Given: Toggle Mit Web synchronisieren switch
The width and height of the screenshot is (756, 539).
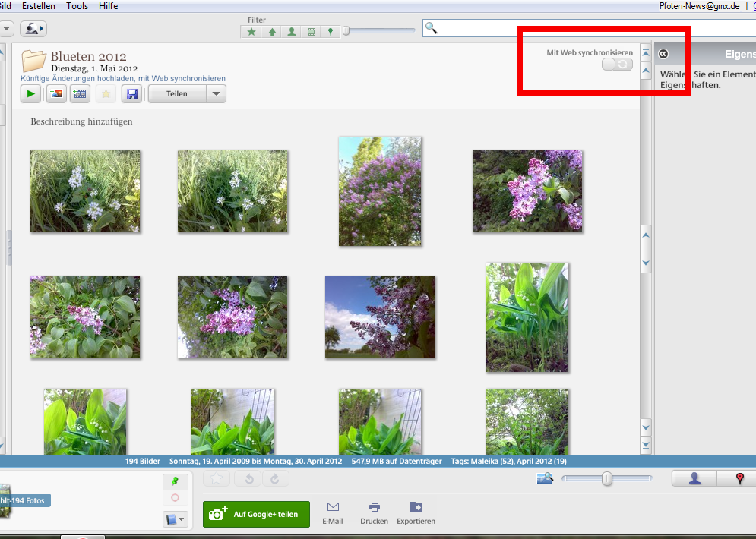Looking at the screenshot, I should (x=617, y=64).
